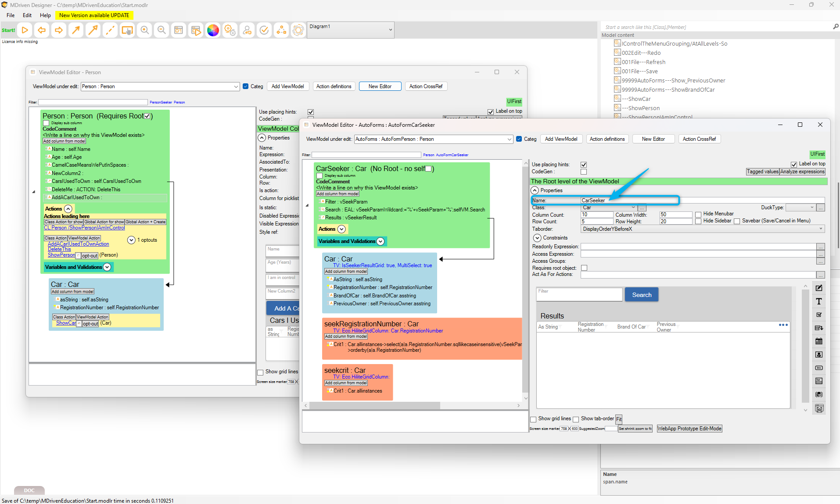The height and width of the screenshot is (504, 840).
Task: Open the Help menu
Action: [x=45, y=15]
